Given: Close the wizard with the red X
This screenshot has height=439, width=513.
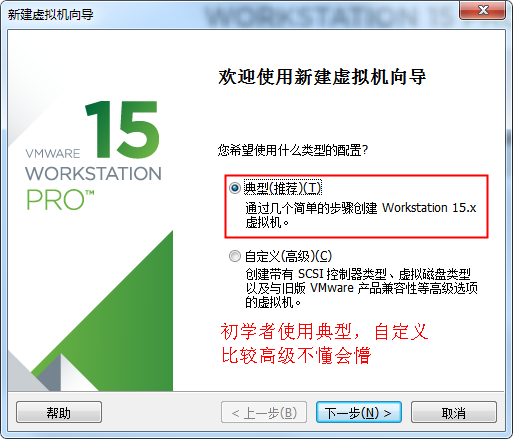Looking at the screenshot, I should tap(483, 10).
